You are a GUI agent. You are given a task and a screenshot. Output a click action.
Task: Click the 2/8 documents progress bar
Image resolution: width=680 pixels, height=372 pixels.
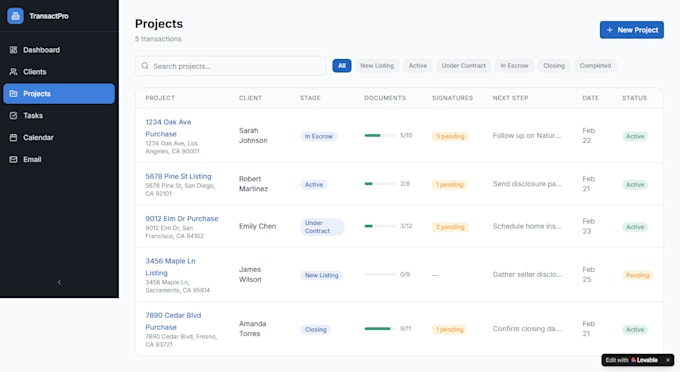pyautogui.click(x=380, y=184)
